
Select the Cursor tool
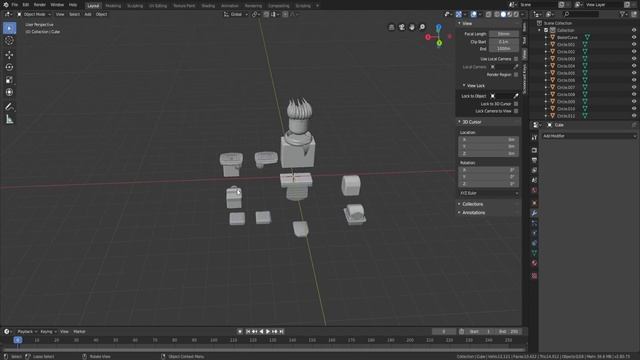point(9,40)
